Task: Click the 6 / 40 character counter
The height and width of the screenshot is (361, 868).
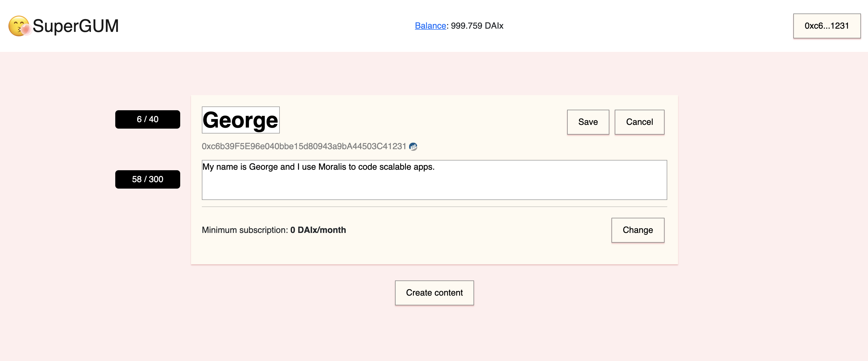Action: click(x=147, y=119)
